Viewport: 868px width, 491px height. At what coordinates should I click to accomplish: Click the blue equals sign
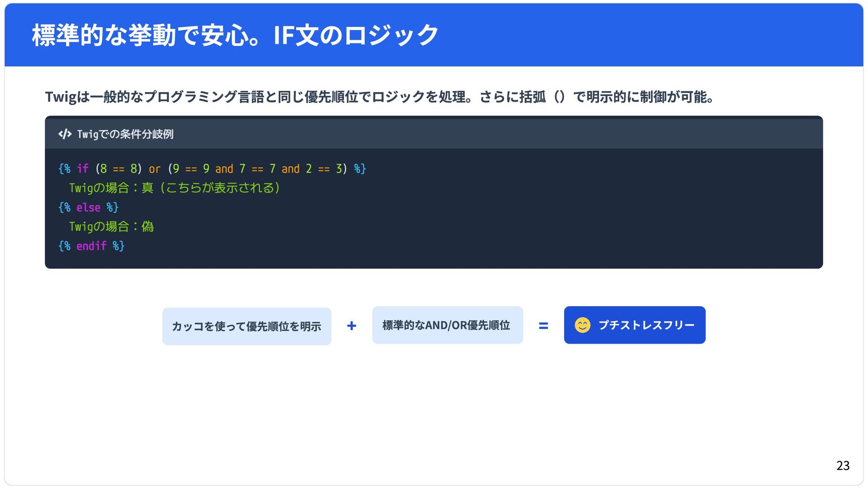[543, 326]
